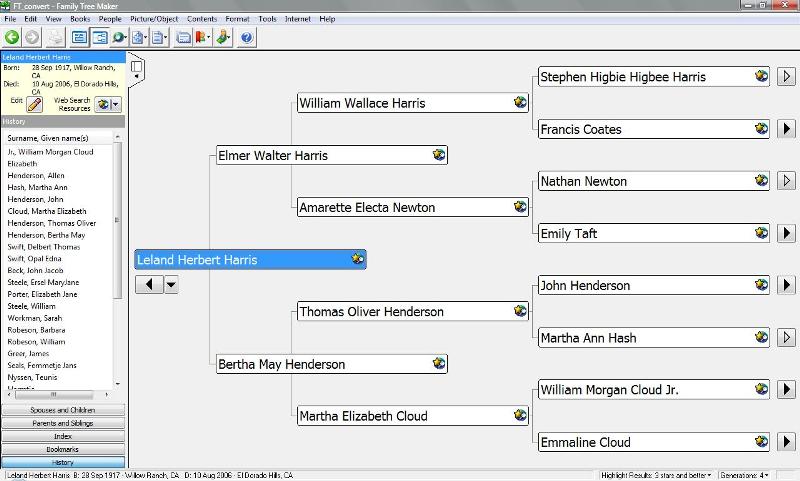Toggle the side panel collapse handle
Viewport: 800px width, 481px height.
(x=137, y=68)
